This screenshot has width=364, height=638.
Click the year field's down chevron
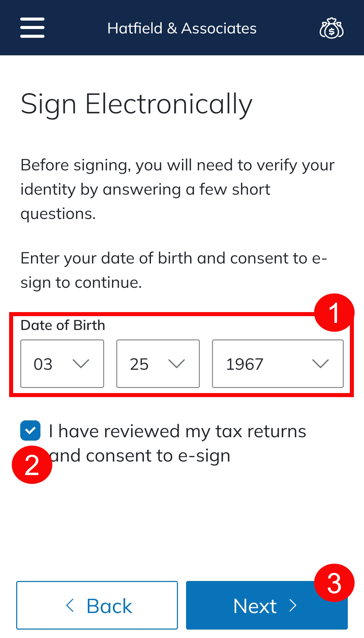click(x=320, y=364)
